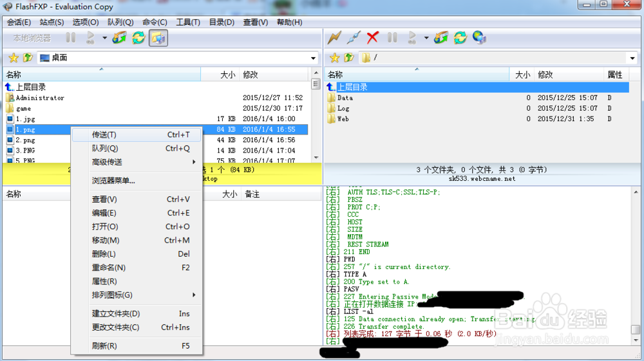Sort local files by 名称 column header

pos(102,75)
